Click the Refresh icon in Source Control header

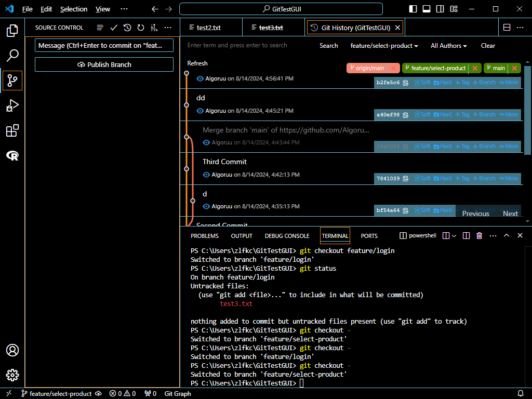pyautogui.click(x=141, y=28)
